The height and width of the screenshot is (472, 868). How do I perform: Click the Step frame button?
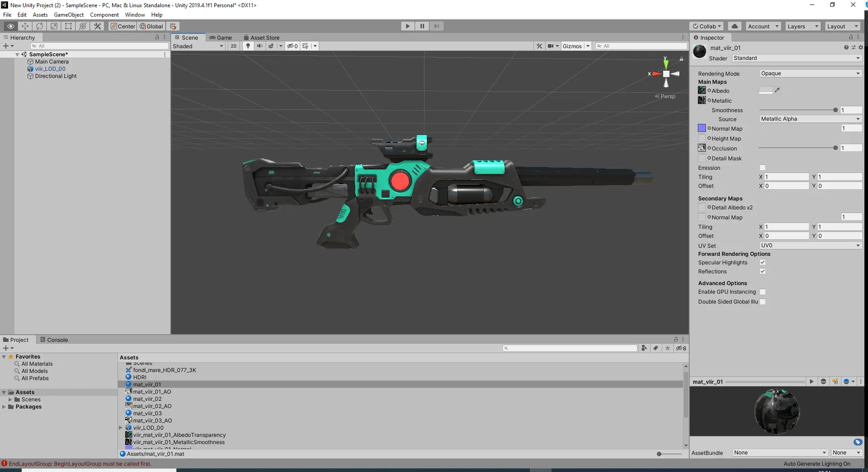tap(436, 26)
